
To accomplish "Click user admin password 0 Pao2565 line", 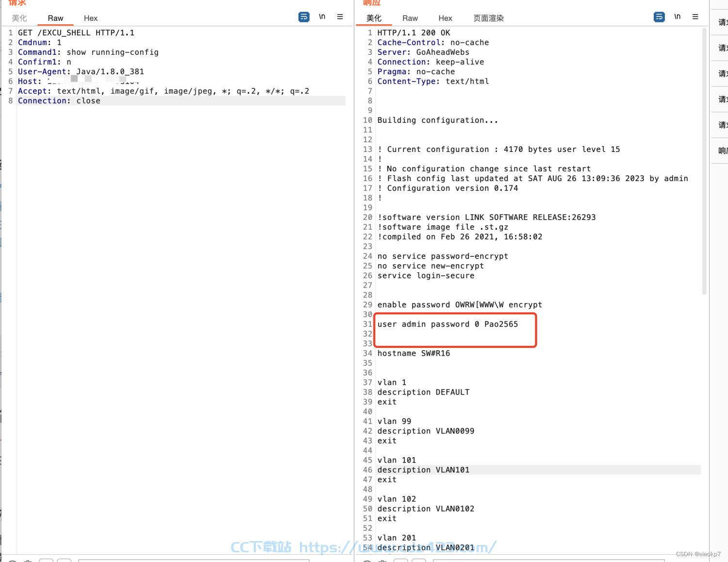I will (x=448, y=324).
